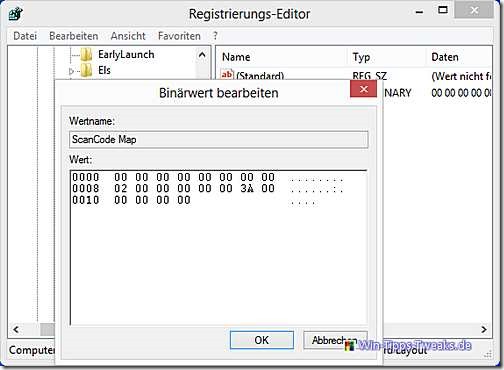Click the EarlyLaunch folder icon

pyautogui.click(x=86, y=55)
